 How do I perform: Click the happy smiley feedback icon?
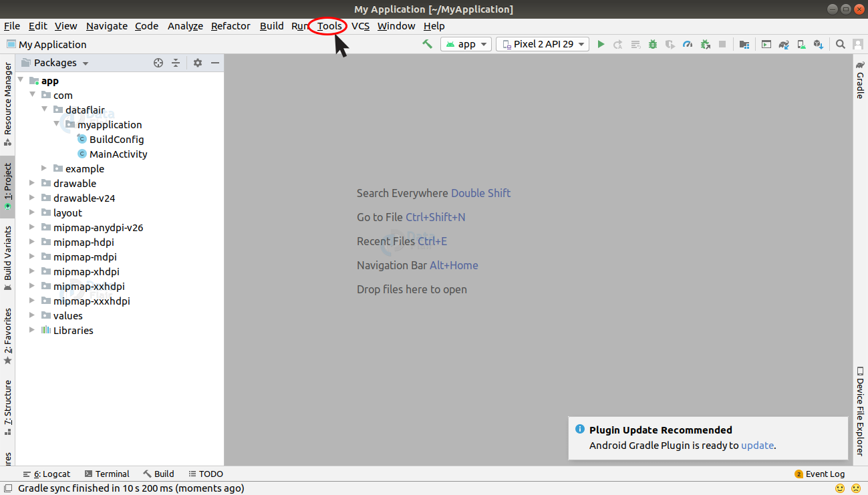coord(840,488)
